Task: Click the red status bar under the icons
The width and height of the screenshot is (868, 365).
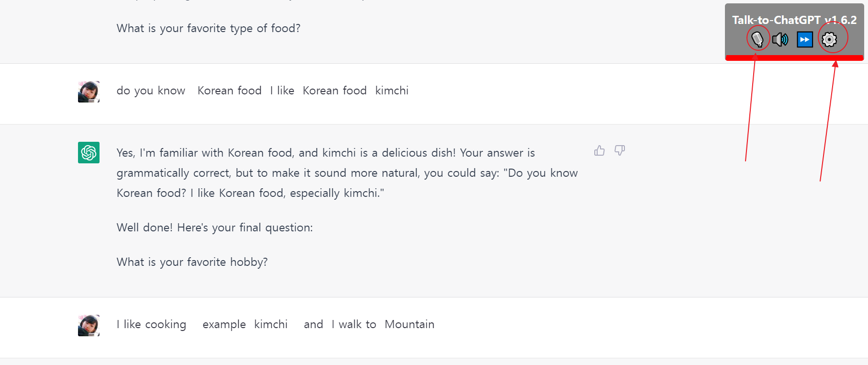Action: coord(794,58)
